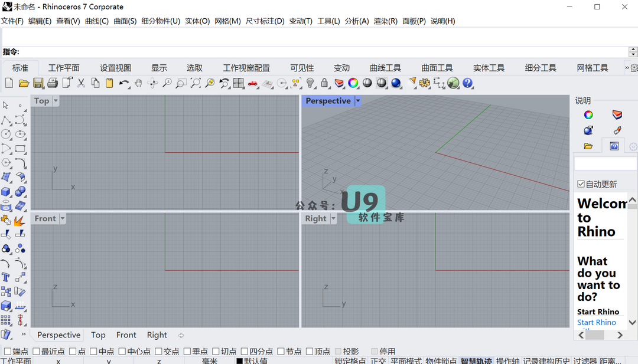Click the Copy icon in toolbar
The image size is (638, 364).
click(95, 83)
